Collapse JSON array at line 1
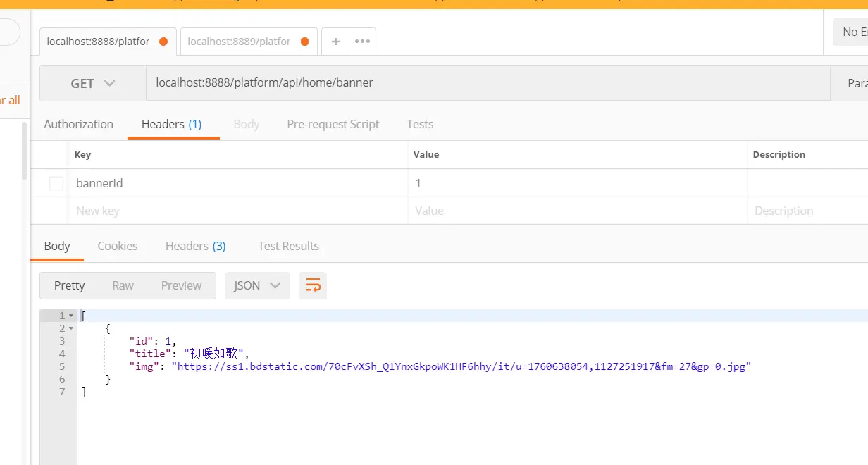Viewport: 868px width, 465px height. click(71, 316)
